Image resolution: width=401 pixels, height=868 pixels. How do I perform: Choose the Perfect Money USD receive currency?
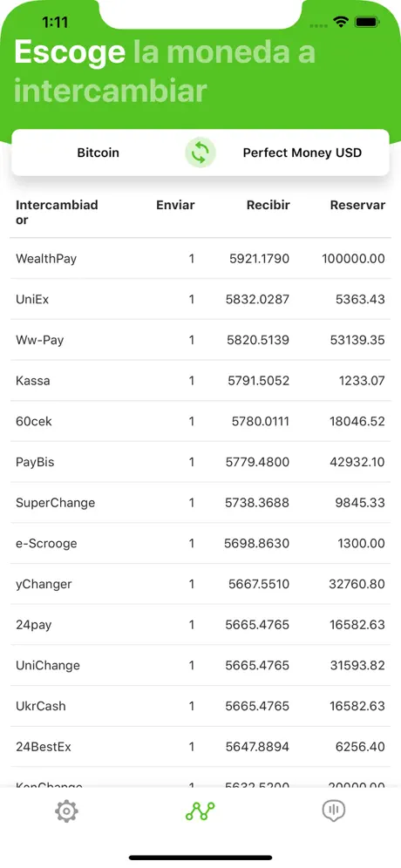pyautogui.click(x=302, y=153)
